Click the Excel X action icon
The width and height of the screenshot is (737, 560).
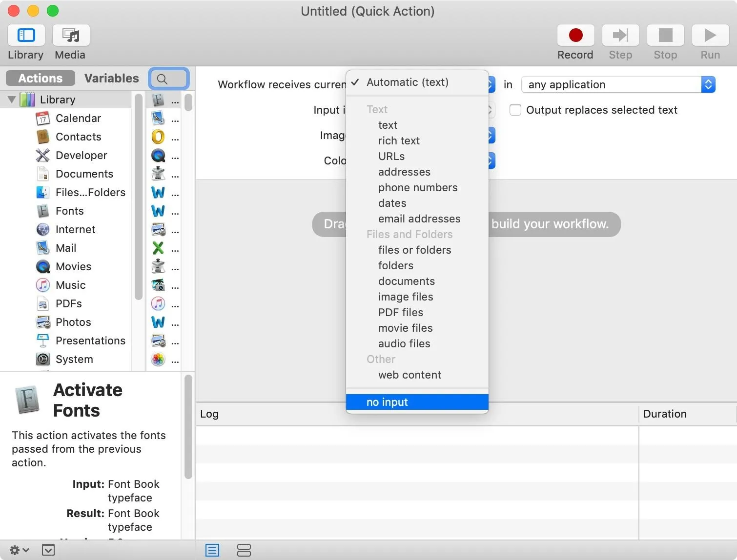[158, 248]
